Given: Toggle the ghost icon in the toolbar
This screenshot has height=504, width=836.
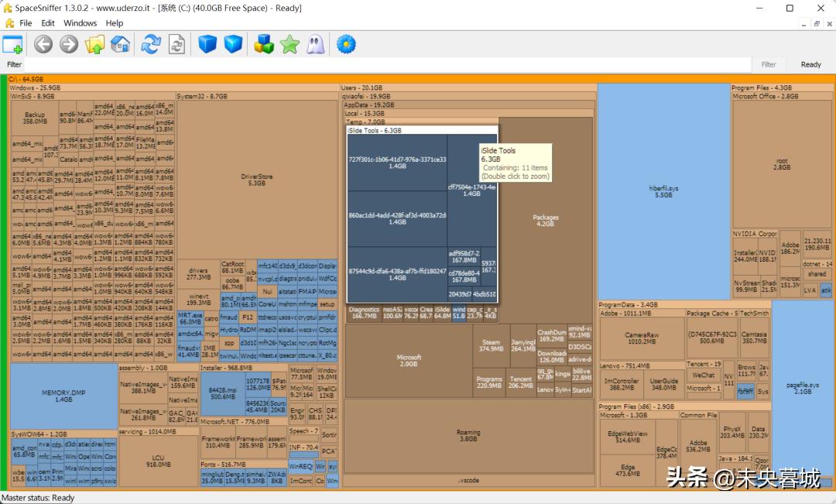Looking at the screenshot, I should 315,45.
